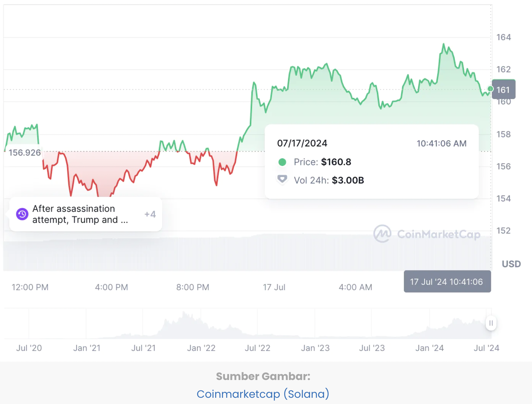The height and width of the screenshot is (404, 532).
Task: Click the Jul '22 range label
Action: 258,348
